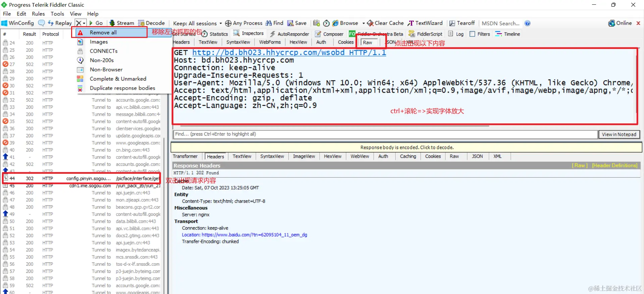Click the [Header Definitions] link
The width and height of the screenshot is (644, 294).
(614, 165)
